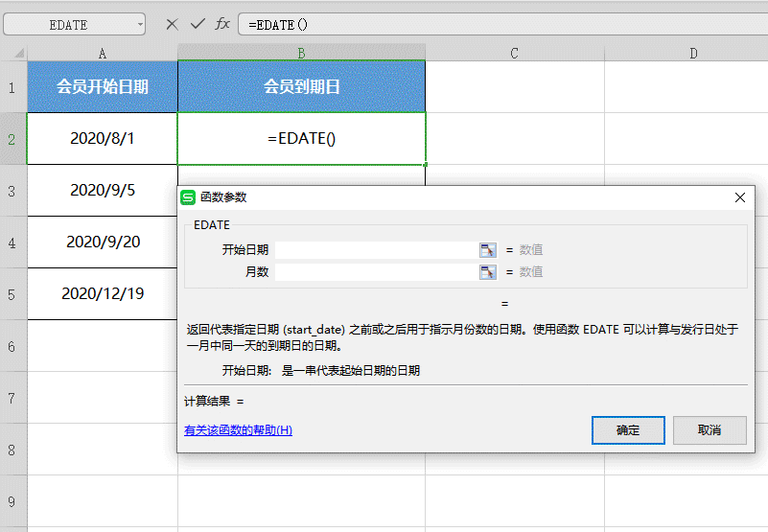
Task: Select all cells corner triangle
Action: point(18,53)
